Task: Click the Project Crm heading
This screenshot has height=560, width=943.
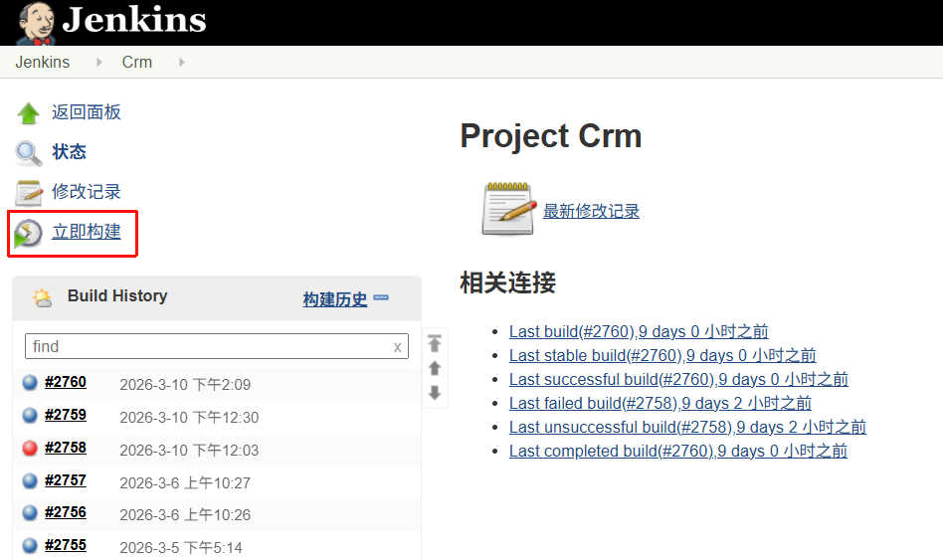Action: click(x=551, y=136)
